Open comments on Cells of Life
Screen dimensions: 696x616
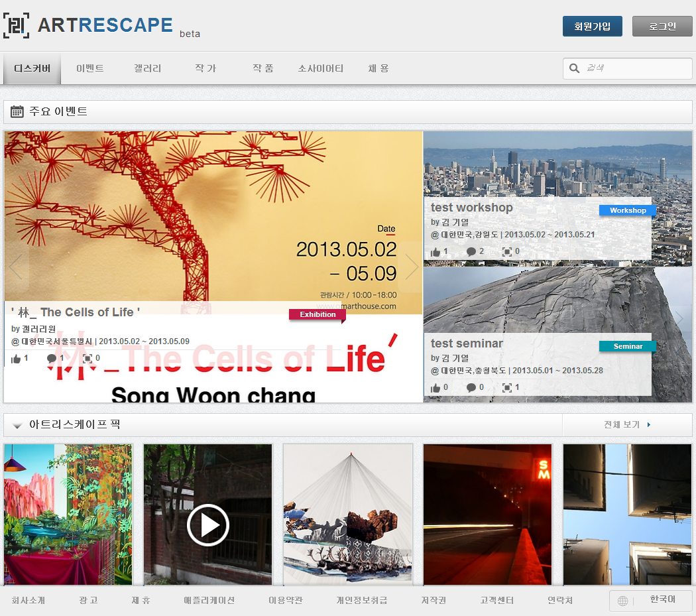(52, 359)
